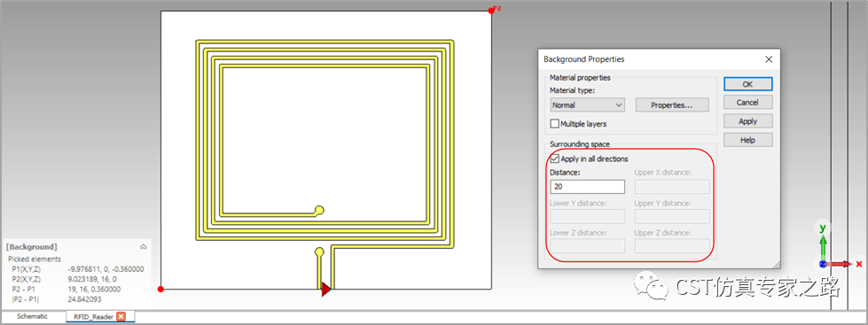Image resolution: width=868 pixels, height=325 pixels.
Task: Toggle the Multiple layers checkbox
Action: [x=555, y=124]
